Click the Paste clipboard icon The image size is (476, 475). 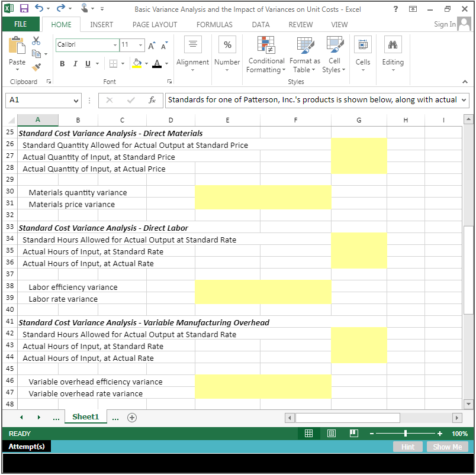click(x=17, y=46)
